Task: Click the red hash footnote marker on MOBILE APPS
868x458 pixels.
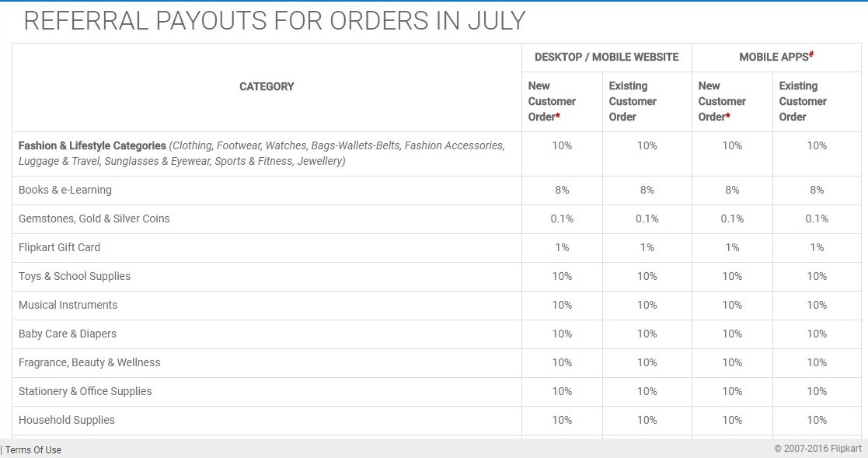Action: 811,54
